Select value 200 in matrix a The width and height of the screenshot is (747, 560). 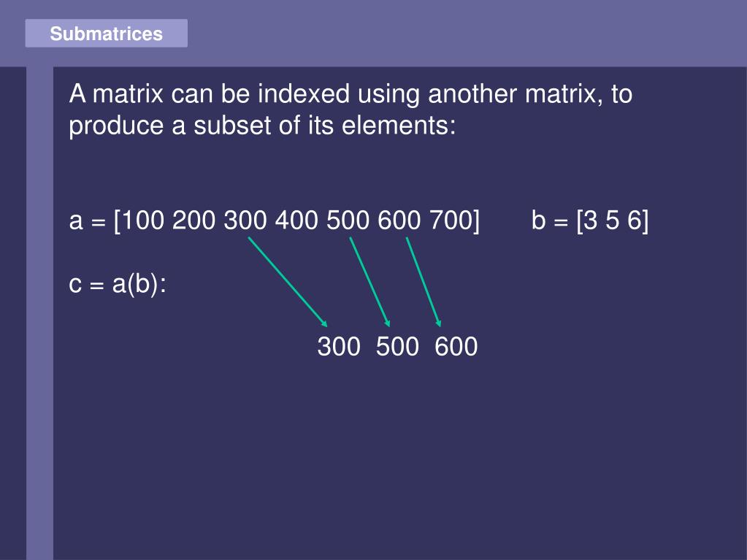(x=194, y=220)
